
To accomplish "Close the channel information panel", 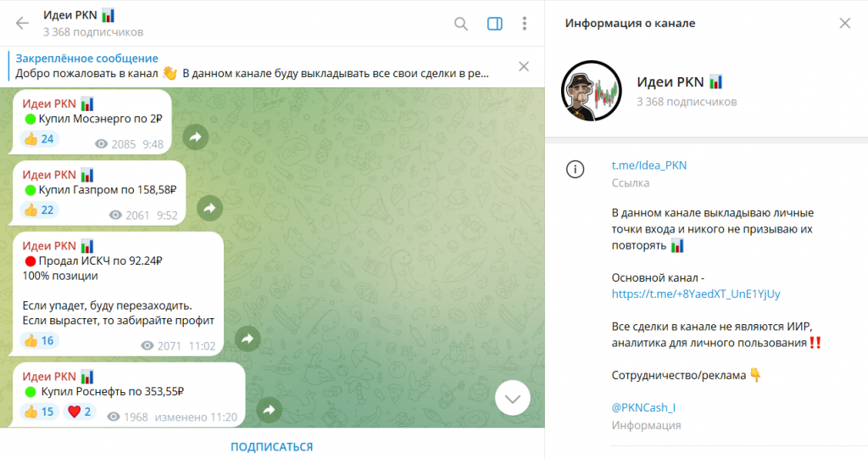I will coord(845,23).
